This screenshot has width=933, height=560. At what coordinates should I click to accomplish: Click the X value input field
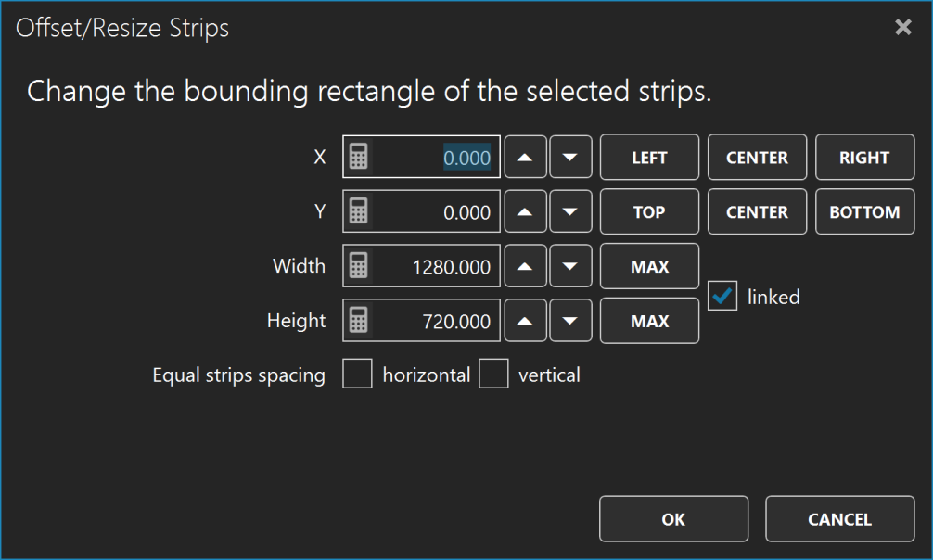coord(421,157)
